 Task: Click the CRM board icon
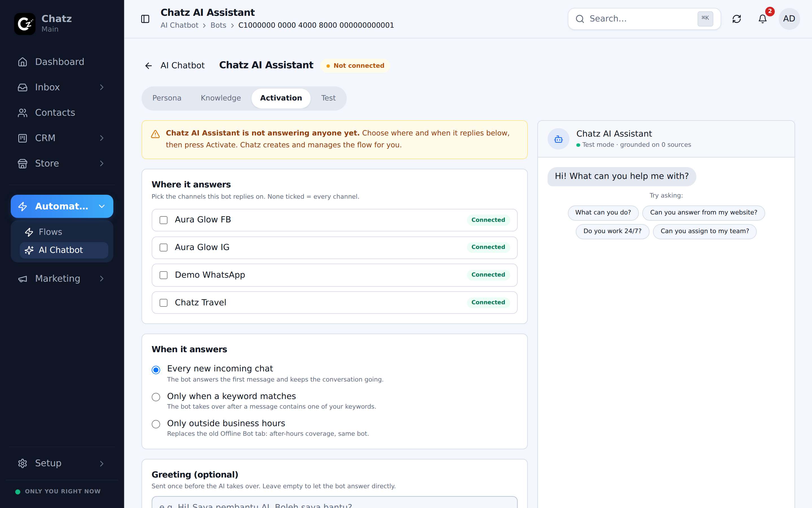23,138
